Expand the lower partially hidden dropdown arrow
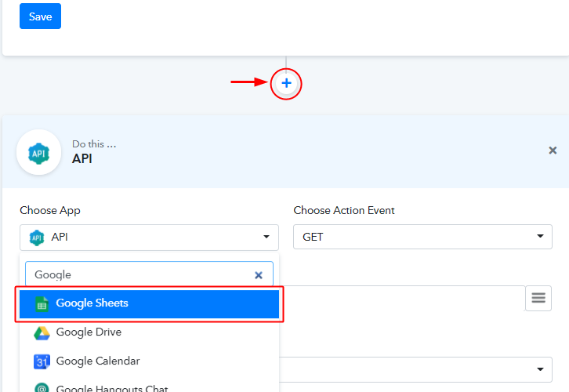569x392 pixels. 540,369
